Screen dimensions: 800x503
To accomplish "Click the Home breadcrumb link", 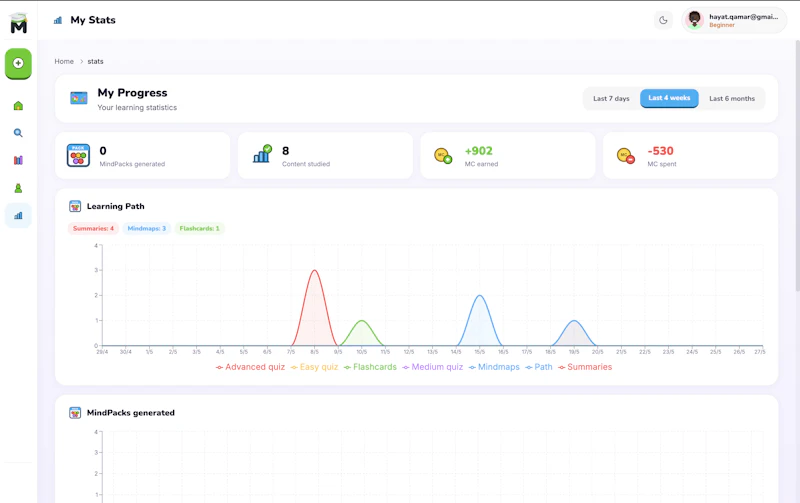I will pyautogui.click(x=64, y=61).
